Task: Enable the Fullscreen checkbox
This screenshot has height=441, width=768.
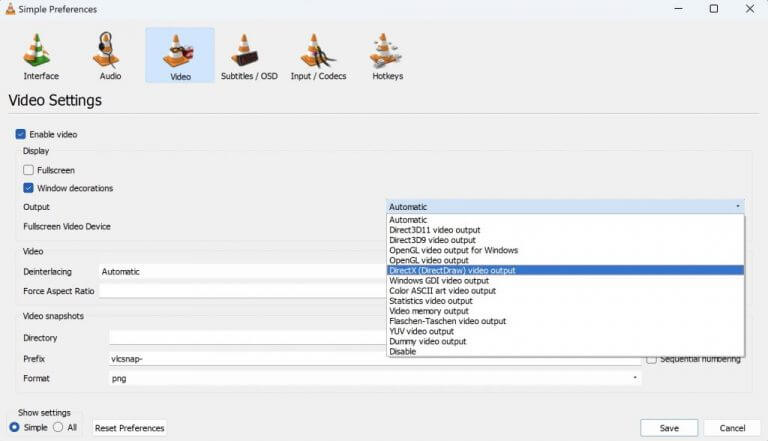Action: [x=28, y=170]
